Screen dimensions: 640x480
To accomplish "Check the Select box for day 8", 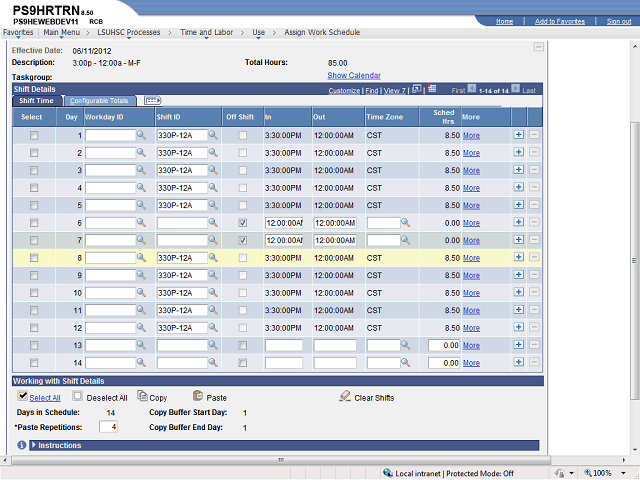I will tap(34, 258).
